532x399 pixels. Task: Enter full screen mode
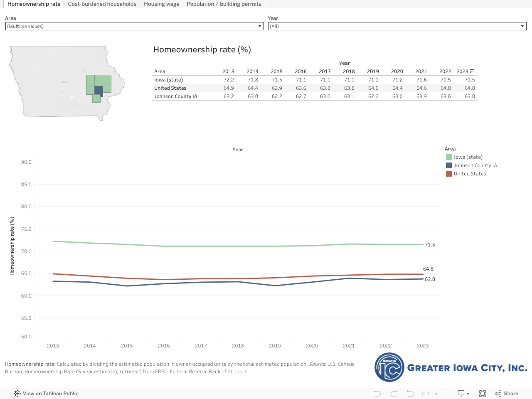point(483,394)
